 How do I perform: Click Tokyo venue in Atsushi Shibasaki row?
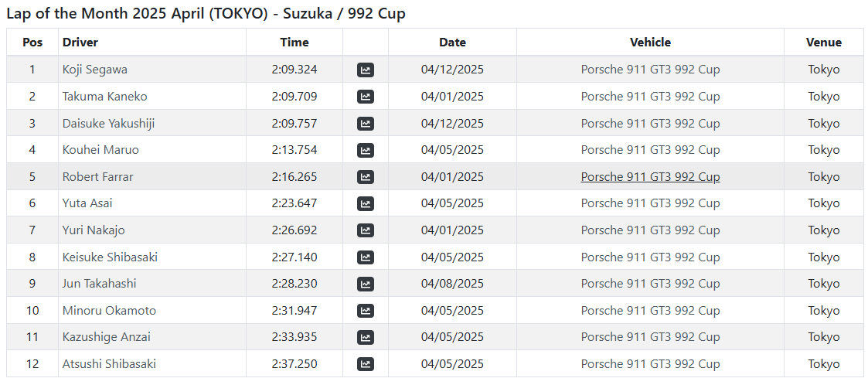[824, 364]
